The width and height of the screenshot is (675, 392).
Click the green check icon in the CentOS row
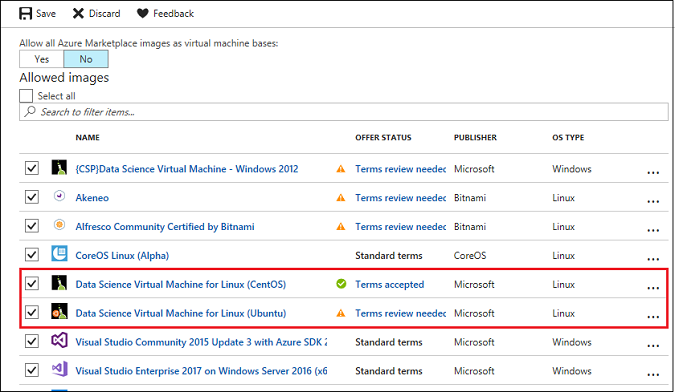341,284
